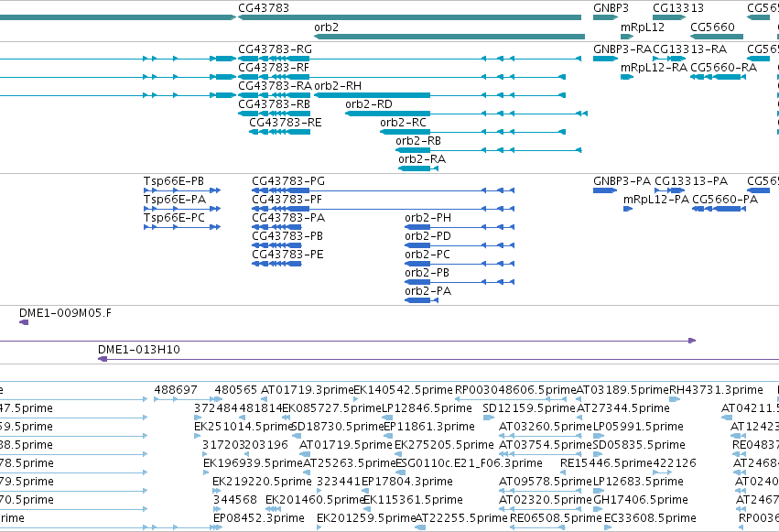This screenshot has width=779, height=532.
Task: Click protein orb2-PH
Action: click(x=460, y=227)
